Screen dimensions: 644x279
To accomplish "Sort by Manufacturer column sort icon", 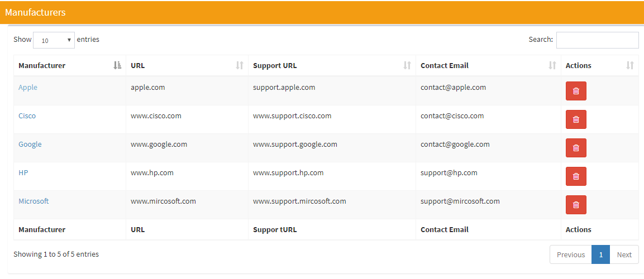I will pyautogui.click(x=117, y=65).
